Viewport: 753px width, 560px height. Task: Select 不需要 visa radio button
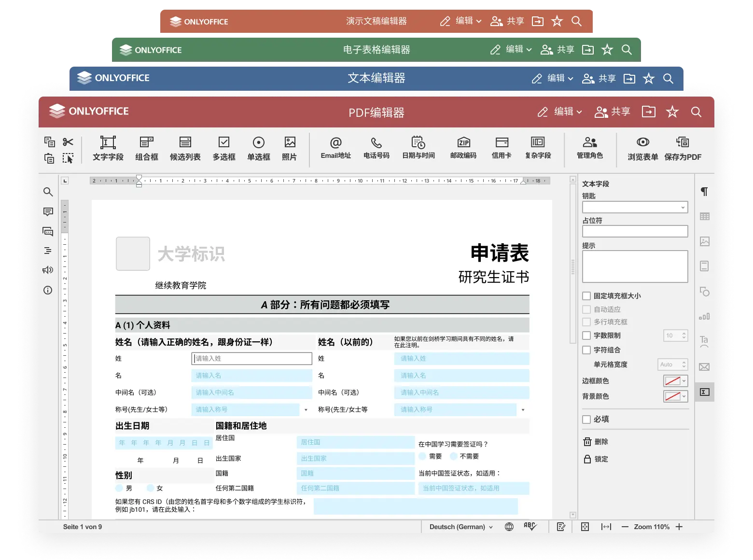click(454, 456)
